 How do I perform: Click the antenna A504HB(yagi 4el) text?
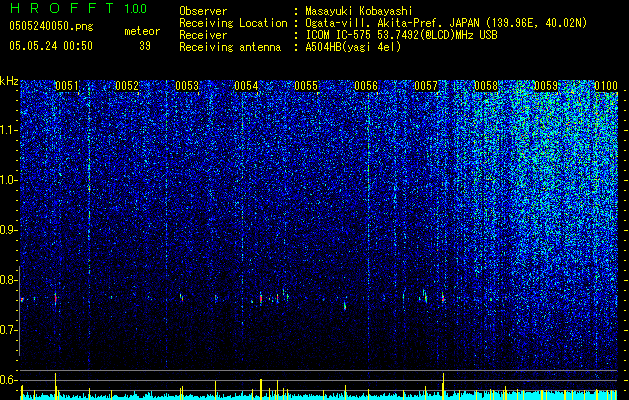pos(353,47)
